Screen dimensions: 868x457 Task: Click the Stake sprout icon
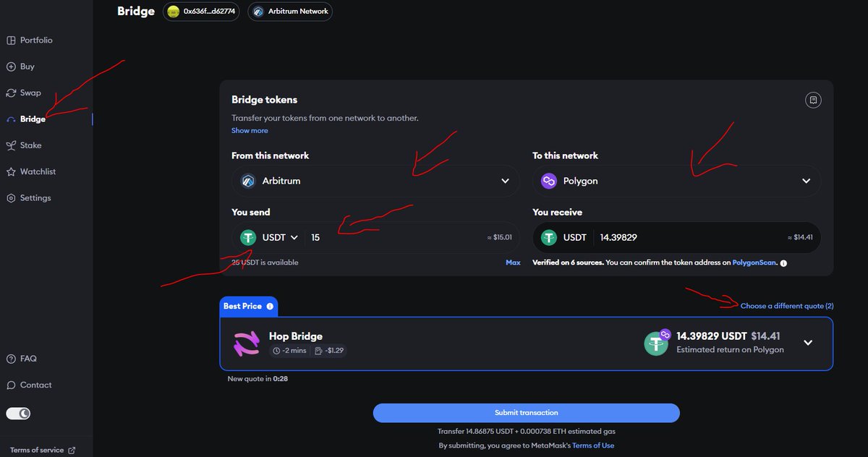pyautogui.click(x=11, y=145)
